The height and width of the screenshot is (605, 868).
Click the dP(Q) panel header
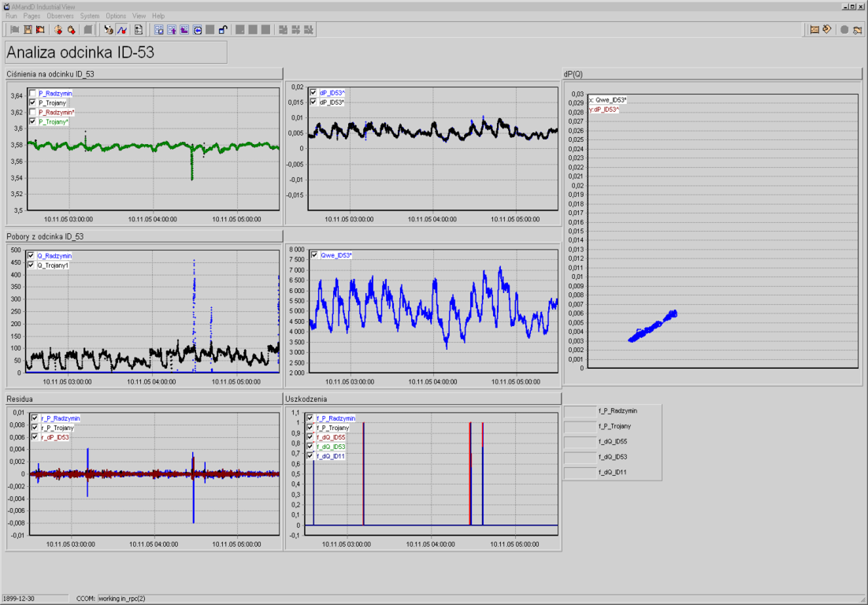(x=713, y=74)
